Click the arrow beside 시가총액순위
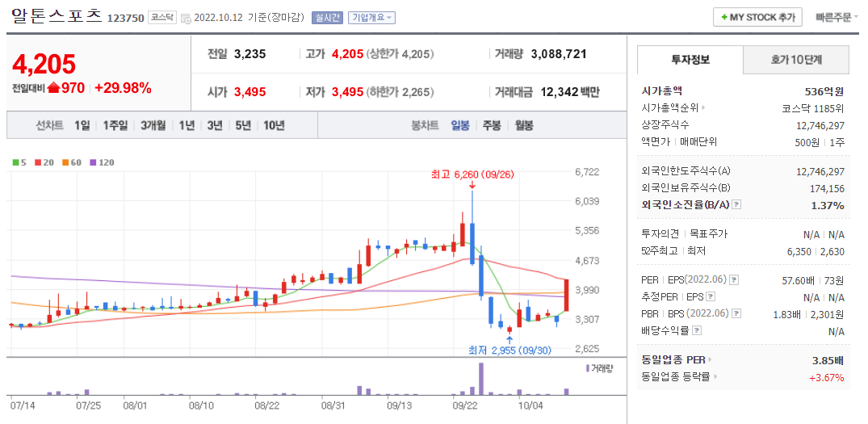Image resolution: width=868 pixels, height=424 pixels. click(x=703, y=107)
